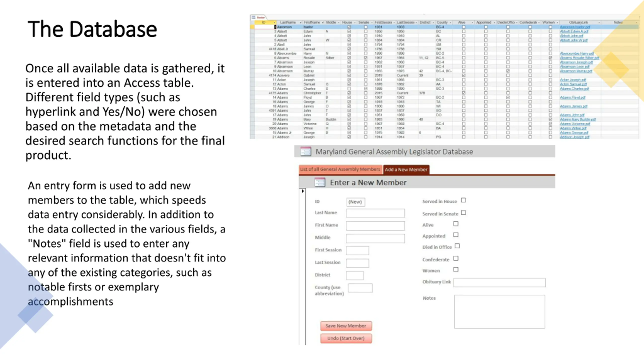Select the Add a New Member tab
The height and width of the screenshot is (362, 644).
click(x=406, y=170)
